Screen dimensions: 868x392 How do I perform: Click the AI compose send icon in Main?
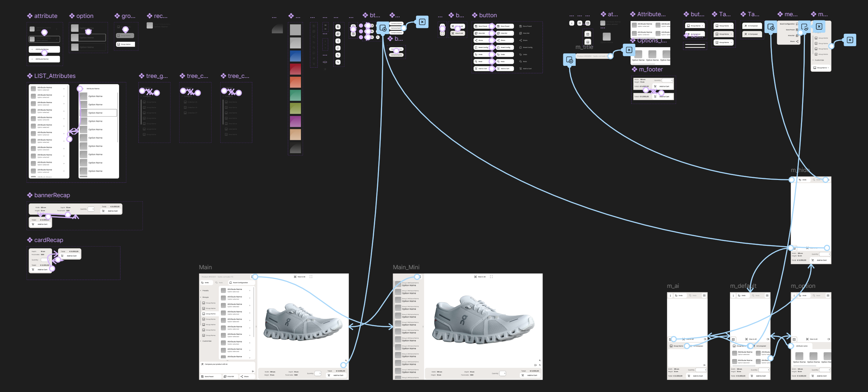(253, 371)
